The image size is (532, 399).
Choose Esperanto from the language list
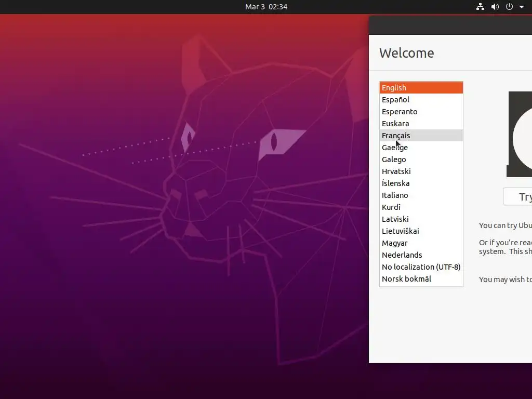click(x=421, y=112)
